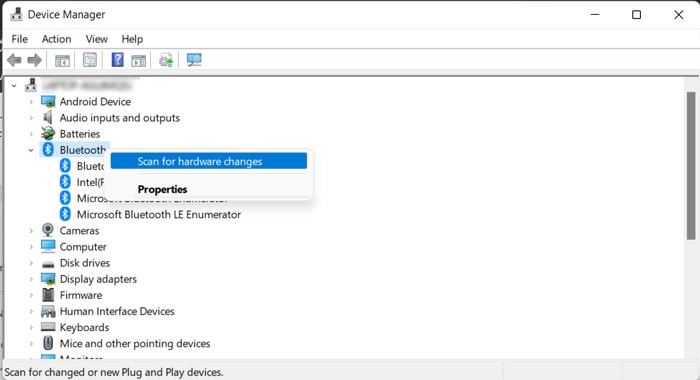Click the Audio inputs and outputs speaker icon

point(48,118)
